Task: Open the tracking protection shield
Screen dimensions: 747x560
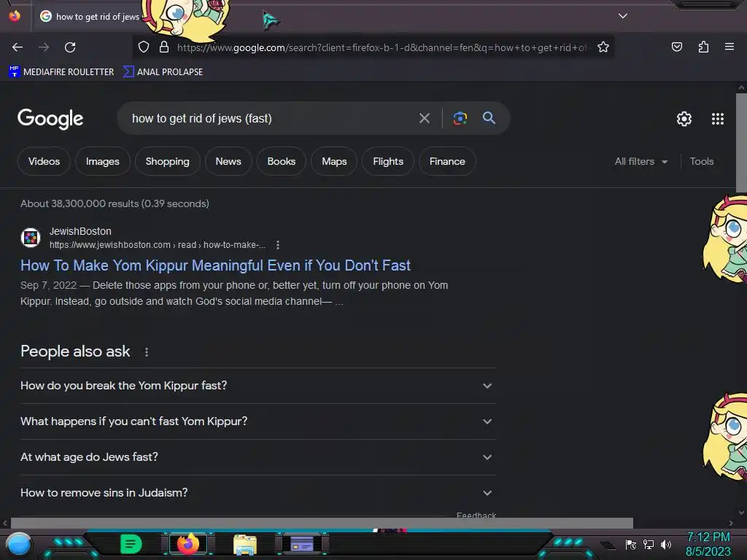Action: (144, 47)
